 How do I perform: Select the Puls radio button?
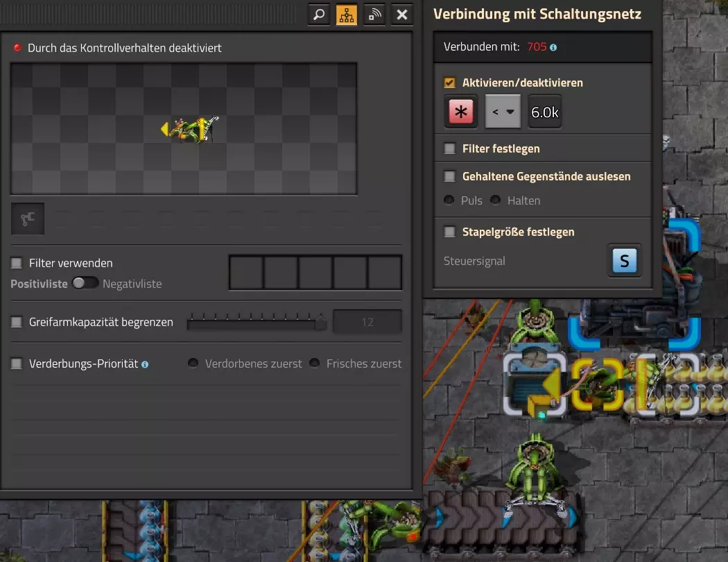(x=449, y=201)
